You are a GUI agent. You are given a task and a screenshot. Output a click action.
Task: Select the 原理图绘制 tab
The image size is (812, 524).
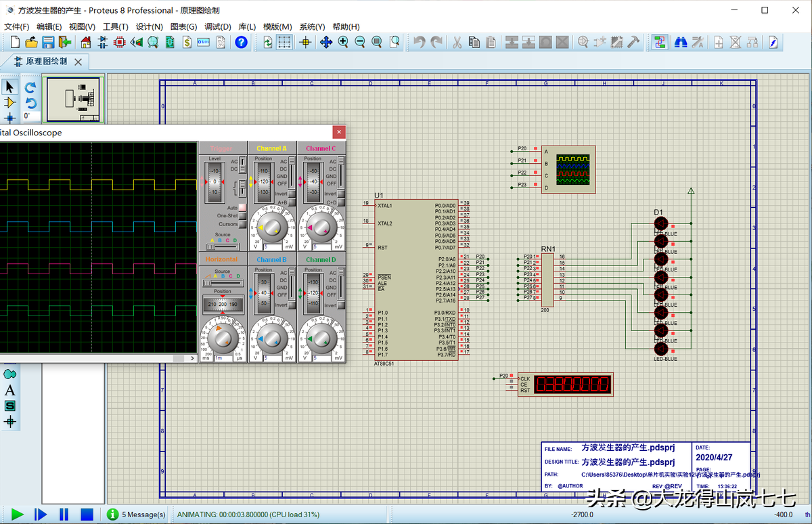coord(46,62)
